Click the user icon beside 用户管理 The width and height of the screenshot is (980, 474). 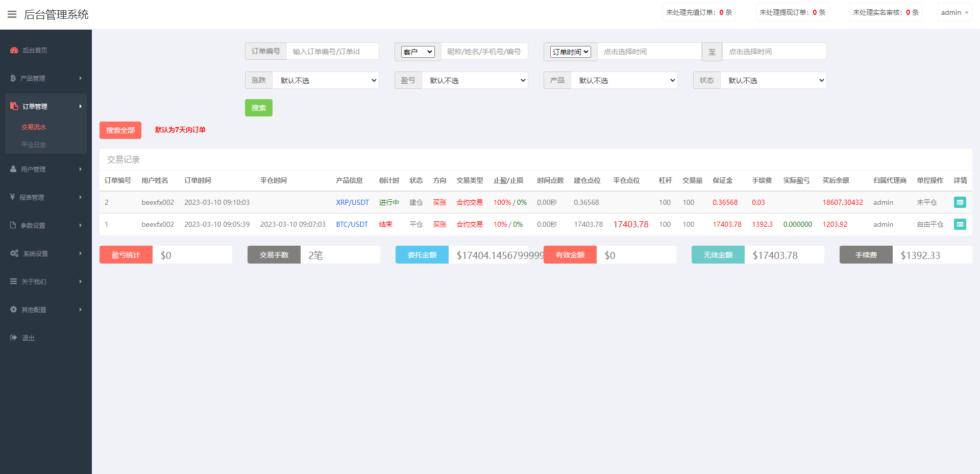click(13, 169)
